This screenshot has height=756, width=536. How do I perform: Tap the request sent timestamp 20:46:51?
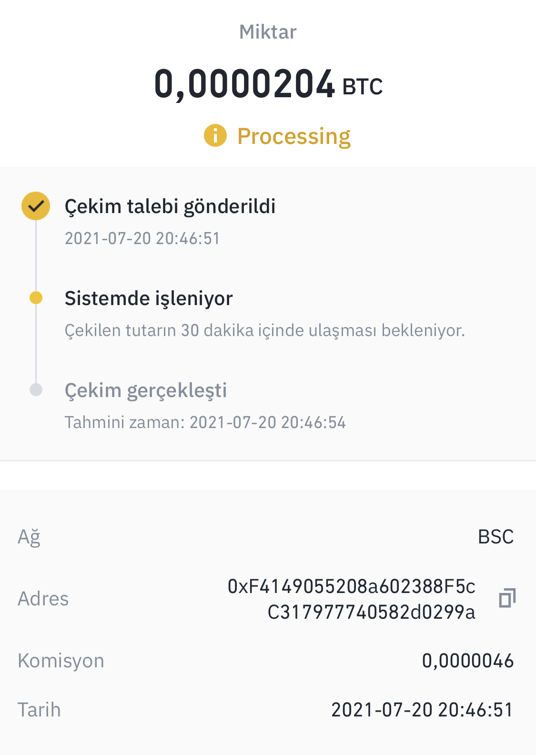coord(142,238)
